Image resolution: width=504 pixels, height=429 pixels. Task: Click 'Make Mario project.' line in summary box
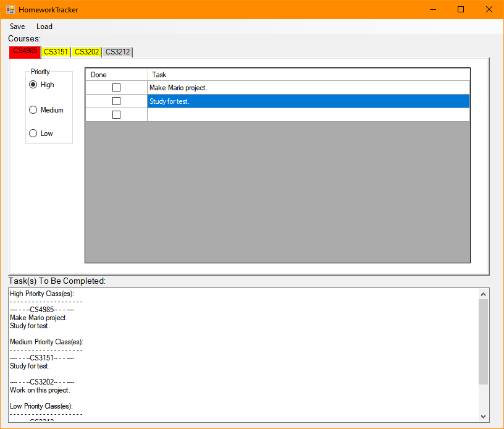(38, 318)
